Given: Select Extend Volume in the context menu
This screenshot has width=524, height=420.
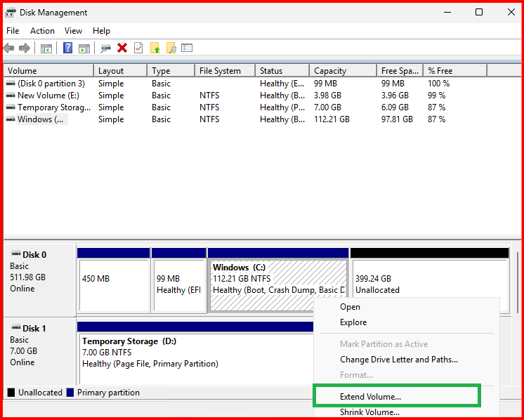Looking at the screenshot, I should pos(370,397).
